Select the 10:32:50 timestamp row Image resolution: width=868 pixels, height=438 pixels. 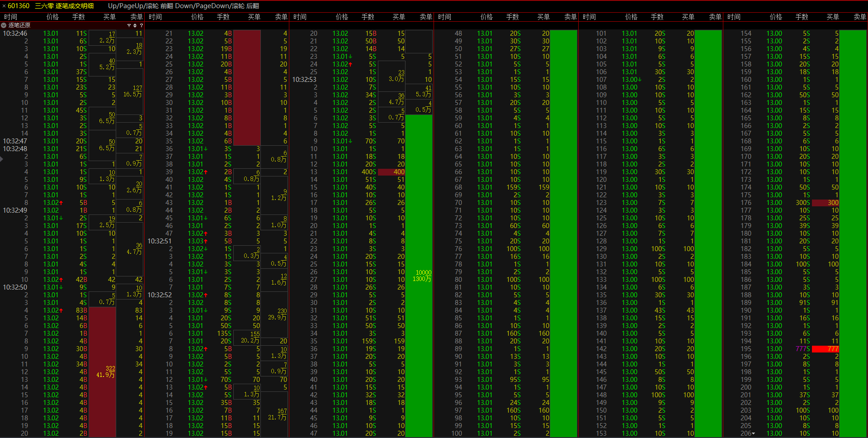(x=72, y=287)
